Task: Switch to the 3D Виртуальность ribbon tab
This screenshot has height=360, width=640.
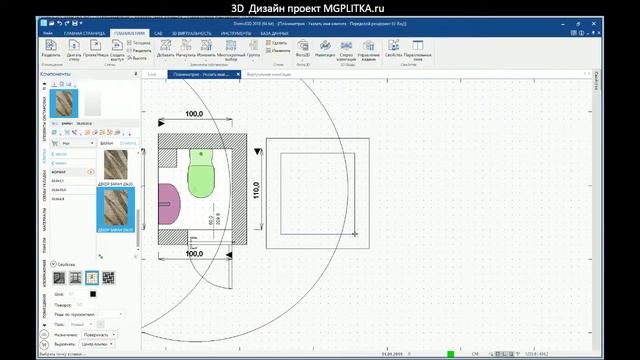Action: 191,33
